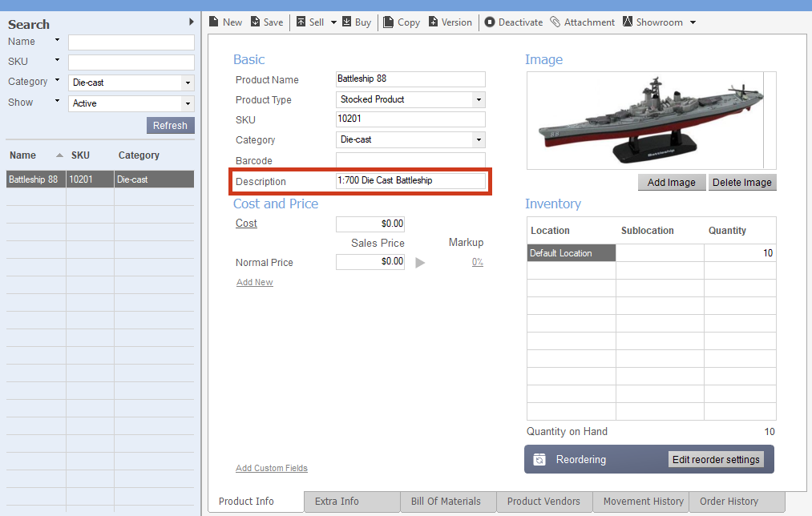
Task: Click the Save icon in toolbar
Action: pyautogui.click(x=256, y=22)
